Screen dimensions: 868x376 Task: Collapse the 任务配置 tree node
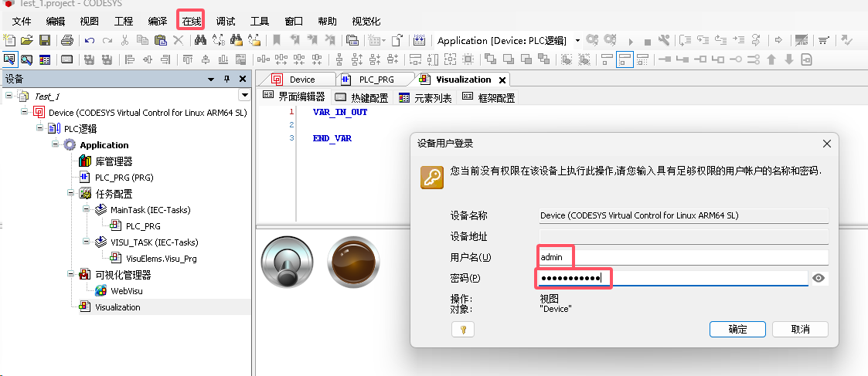(x=71, y=192)
